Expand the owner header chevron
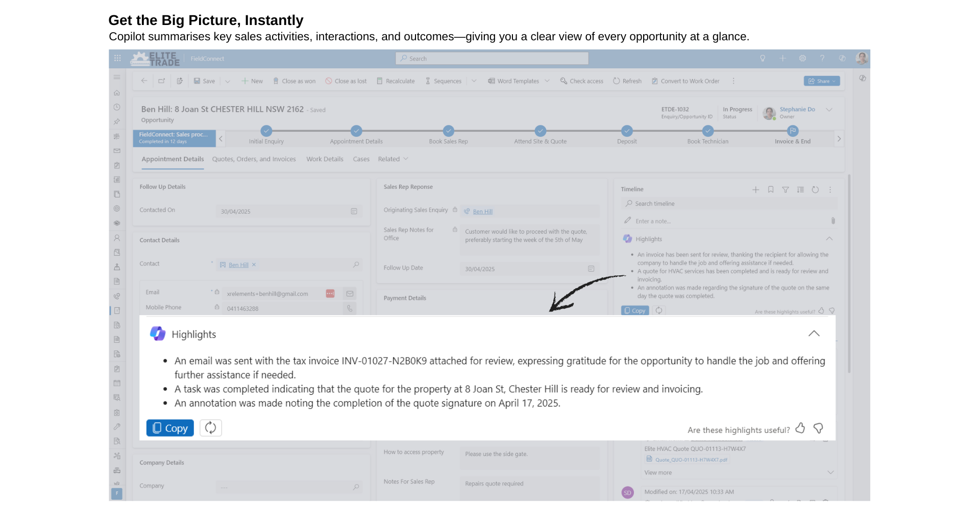 (x=829, y=110)
